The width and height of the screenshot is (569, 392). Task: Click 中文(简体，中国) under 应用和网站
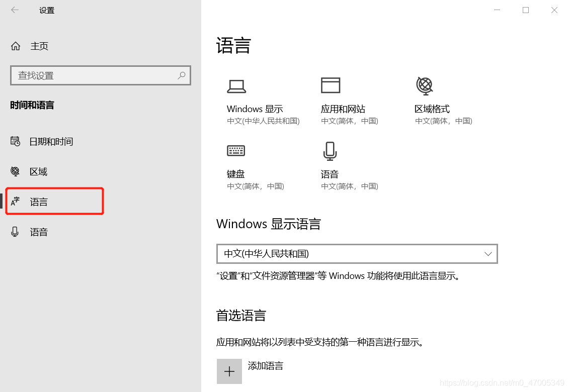(350, 121)
